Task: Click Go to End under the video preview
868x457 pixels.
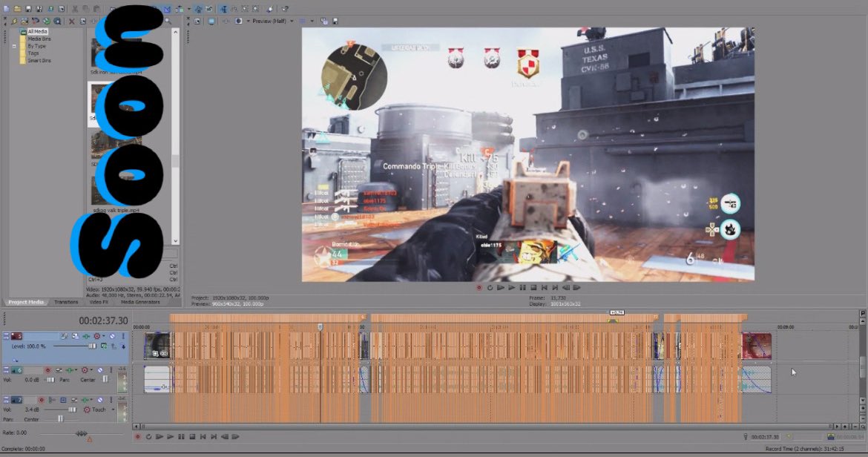Action: [x=555, y=288]
